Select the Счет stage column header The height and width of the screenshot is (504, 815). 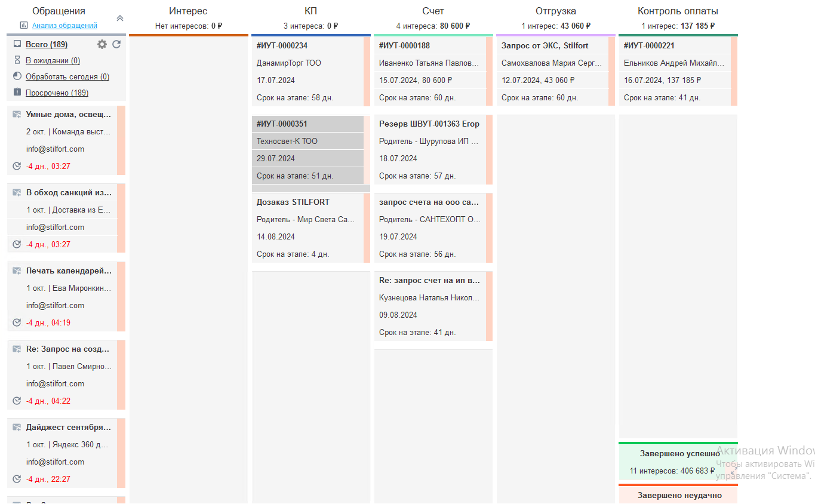(433, 11)
